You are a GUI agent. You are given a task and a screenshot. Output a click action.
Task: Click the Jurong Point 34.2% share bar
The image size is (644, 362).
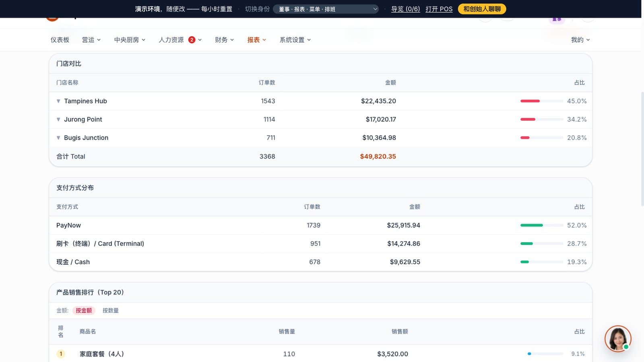(x=542, y=119)
